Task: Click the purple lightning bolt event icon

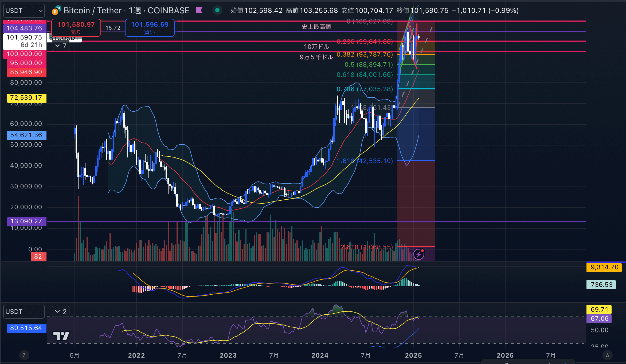Action: click(x=419, y=254)
